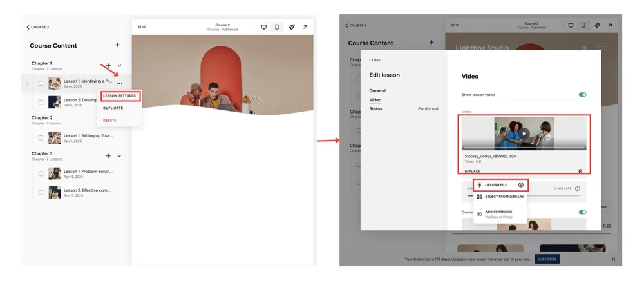
Task: Delete video with the trash icon
Action: coord(580,171)
